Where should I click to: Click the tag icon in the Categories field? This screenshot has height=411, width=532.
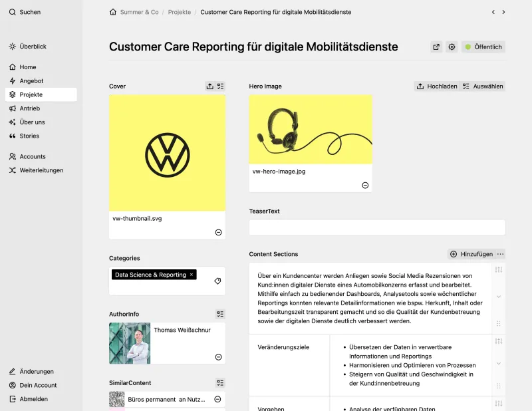point(217,281)
